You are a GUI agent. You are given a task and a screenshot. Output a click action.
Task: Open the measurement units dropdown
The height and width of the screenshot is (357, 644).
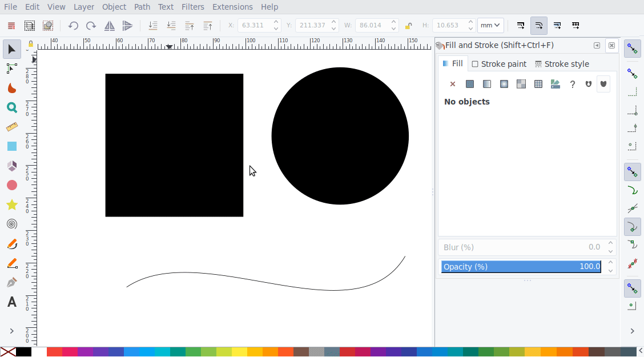click(490, 25)
